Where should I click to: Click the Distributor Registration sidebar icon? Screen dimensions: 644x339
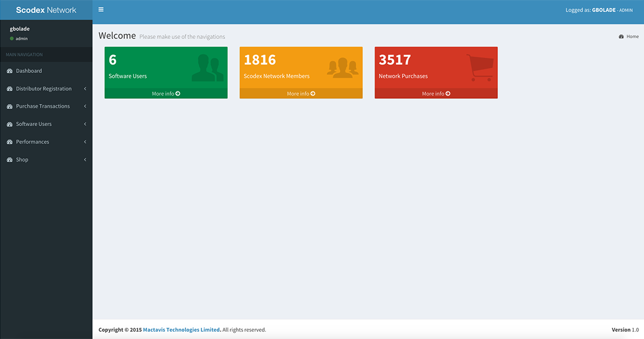(x=10, y=89)
